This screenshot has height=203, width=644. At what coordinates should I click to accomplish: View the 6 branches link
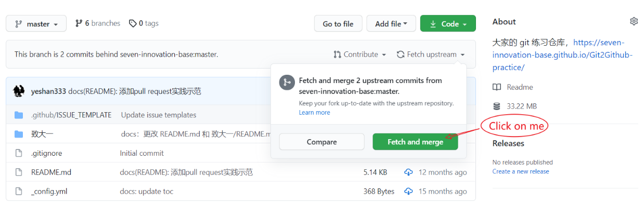pos(98,23)
